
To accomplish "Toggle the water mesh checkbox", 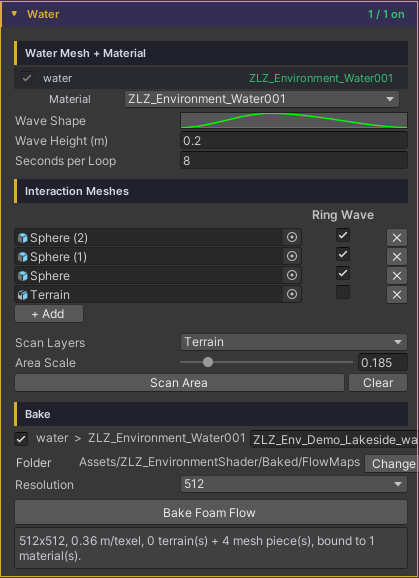I will [x=27, y=78].
